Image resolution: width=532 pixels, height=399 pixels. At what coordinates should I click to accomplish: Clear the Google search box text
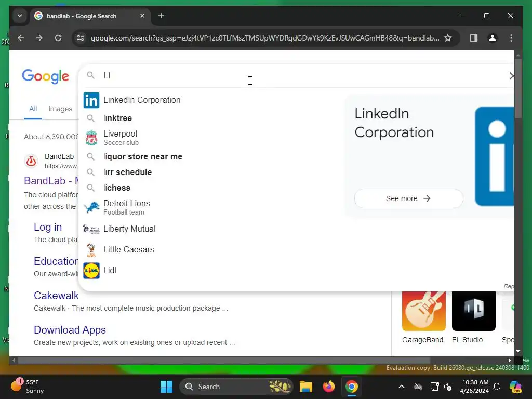tap(511, 76)
